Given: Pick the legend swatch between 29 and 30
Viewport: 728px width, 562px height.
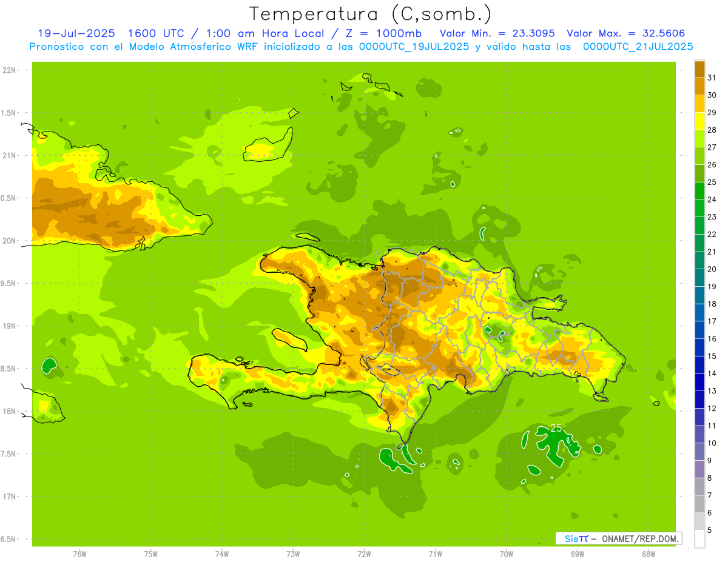Looking at the screenshot, I should pos(699,104).
